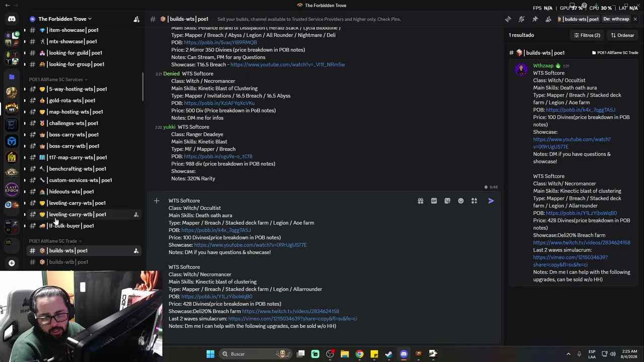The width and height of the screenshot is (644, 362).
Task: Open the t17-map-carry-wts channel
Action: coord(83,157)
